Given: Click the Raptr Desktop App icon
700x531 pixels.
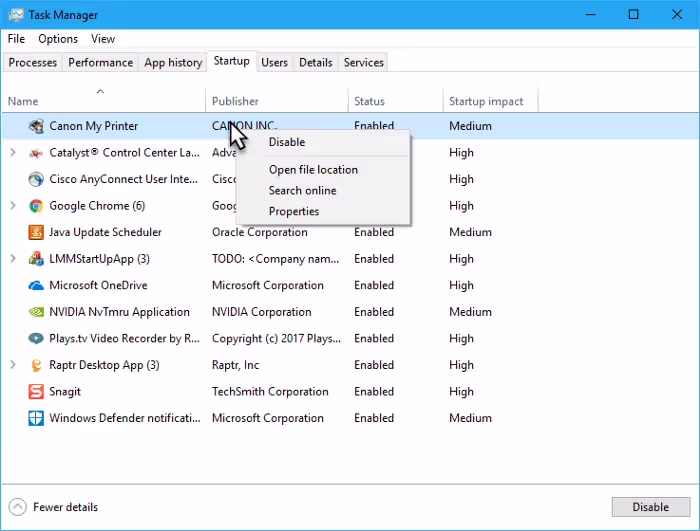Looking at the screenshot, I should 36,365.
